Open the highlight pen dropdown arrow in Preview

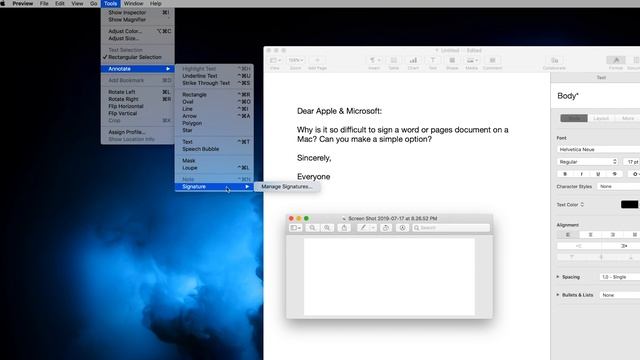373,228
